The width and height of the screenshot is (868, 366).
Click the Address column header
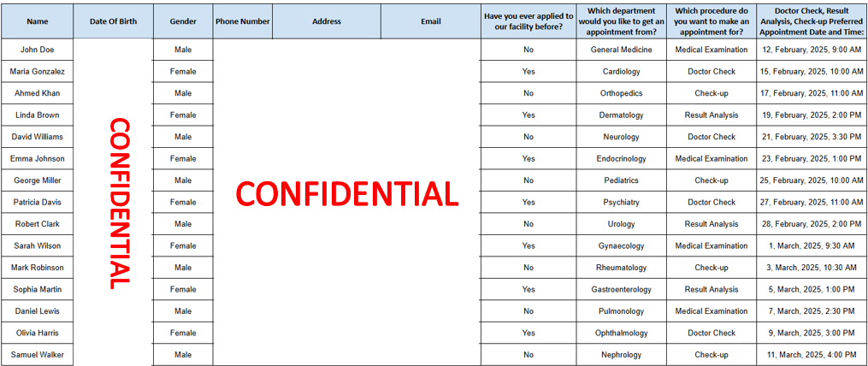tap(327, 21)
